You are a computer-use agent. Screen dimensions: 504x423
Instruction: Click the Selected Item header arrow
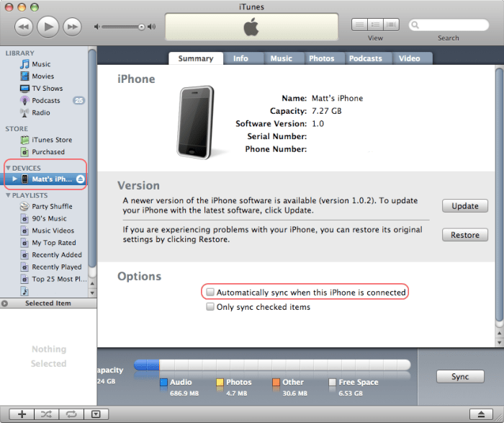[x=4, y=303]
